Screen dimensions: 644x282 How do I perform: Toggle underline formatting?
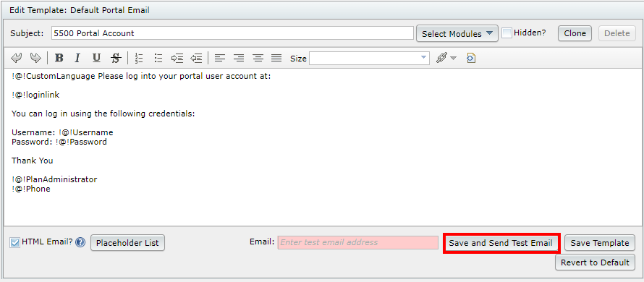pos(96,59)
